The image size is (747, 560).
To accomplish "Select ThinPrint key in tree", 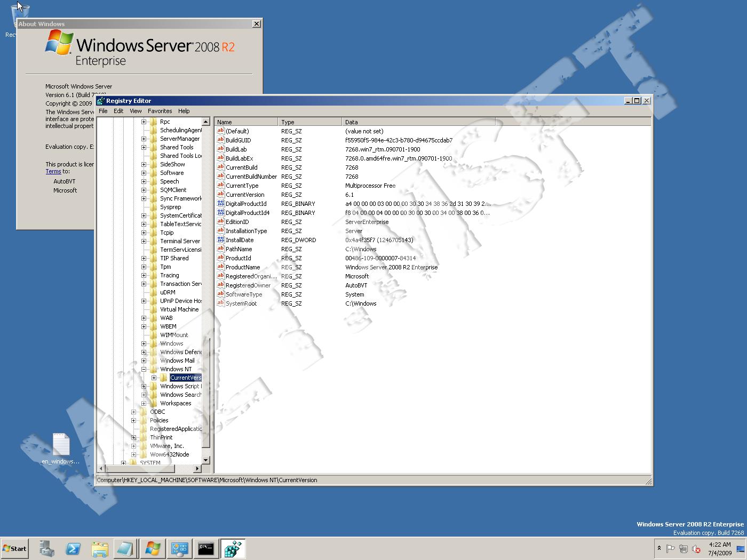I will pos(161,437).
